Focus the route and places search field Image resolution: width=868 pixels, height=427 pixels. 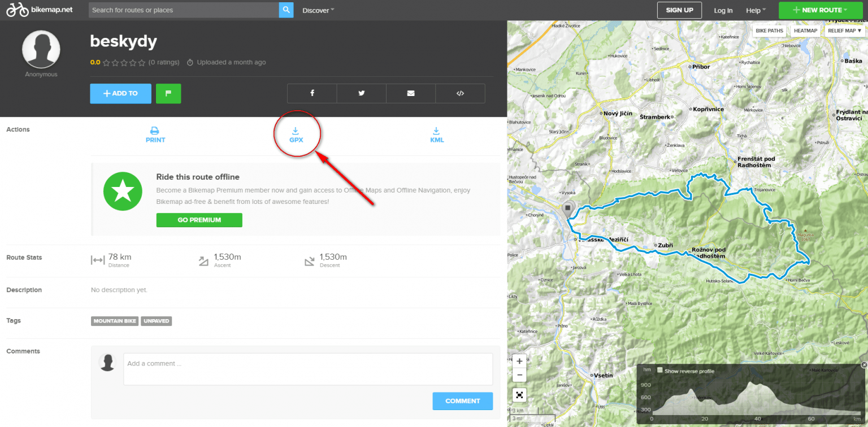(x=184, y=10)
